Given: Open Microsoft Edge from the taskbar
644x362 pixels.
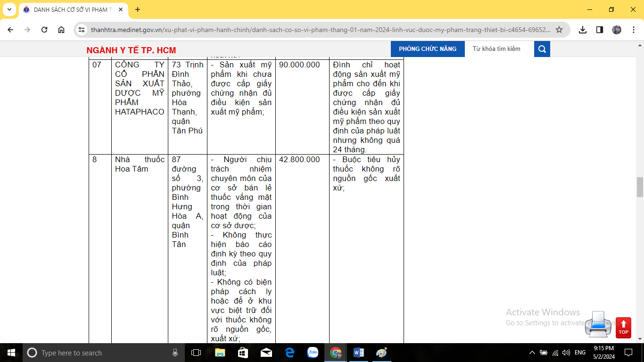Looking at the screenshot, I should coord(289,353).
